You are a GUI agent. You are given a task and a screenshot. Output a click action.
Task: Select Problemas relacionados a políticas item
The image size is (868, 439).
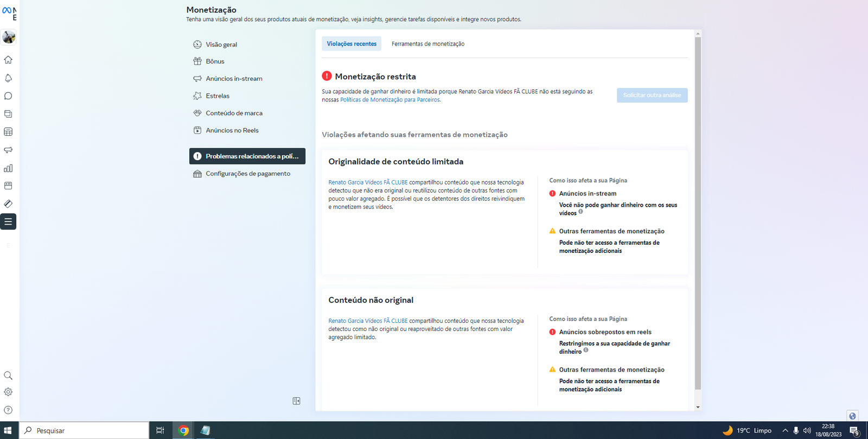pyautogui.click(x=247, y=156)
